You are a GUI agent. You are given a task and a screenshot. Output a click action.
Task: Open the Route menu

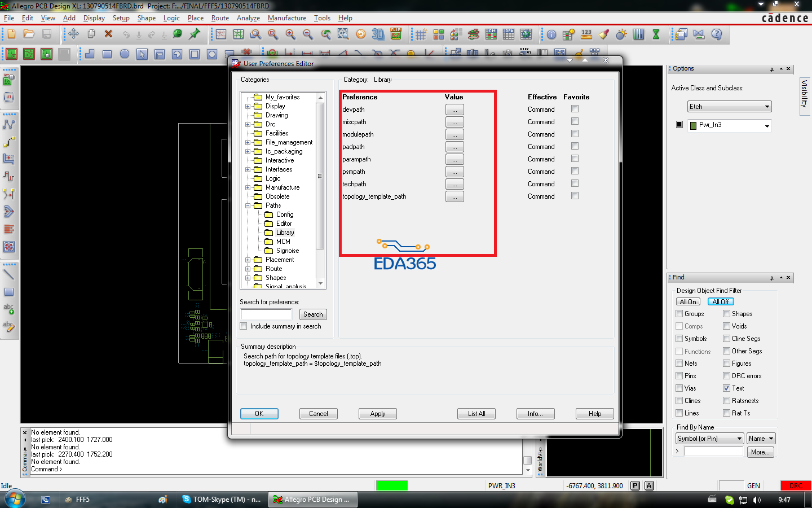220,18
